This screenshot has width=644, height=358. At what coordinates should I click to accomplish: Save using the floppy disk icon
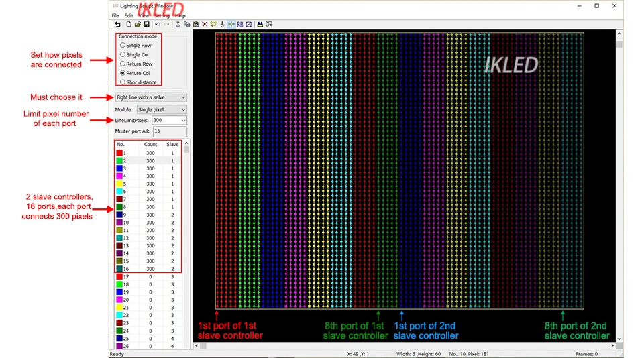pos(146,25)
